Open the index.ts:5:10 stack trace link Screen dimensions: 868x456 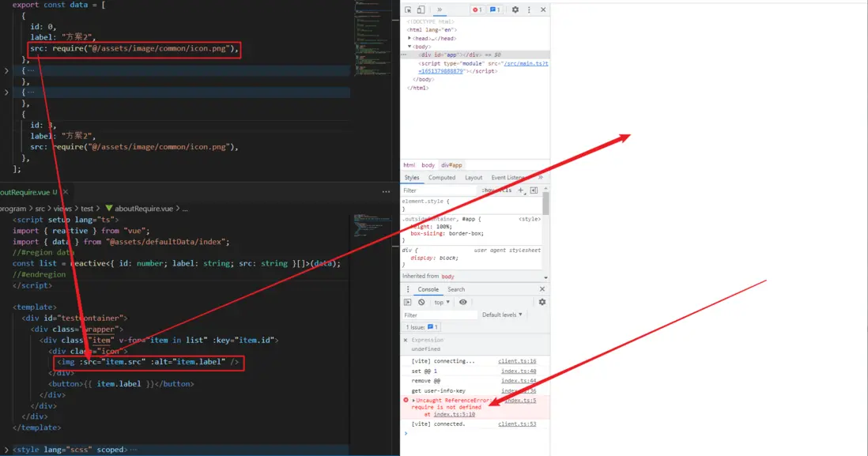[454, 414]
